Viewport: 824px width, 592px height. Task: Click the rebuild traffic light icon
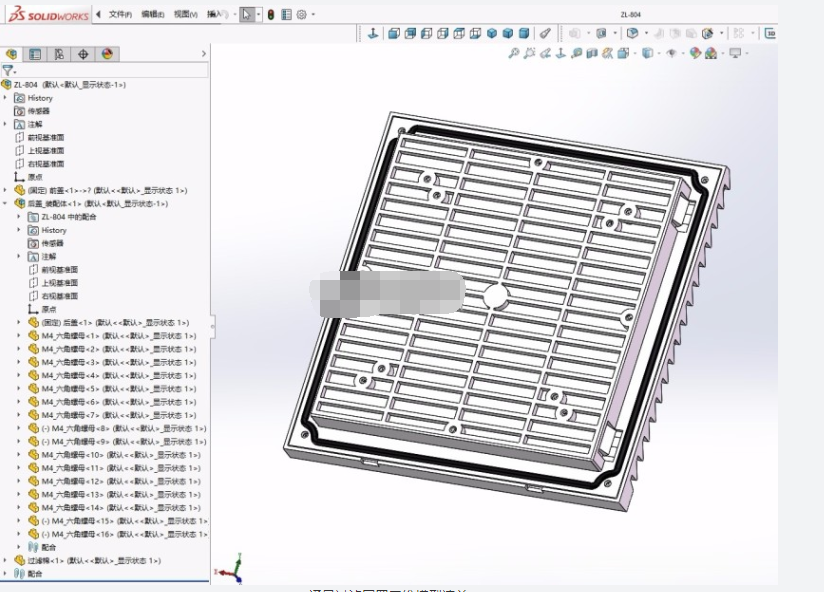click(271, 15)
